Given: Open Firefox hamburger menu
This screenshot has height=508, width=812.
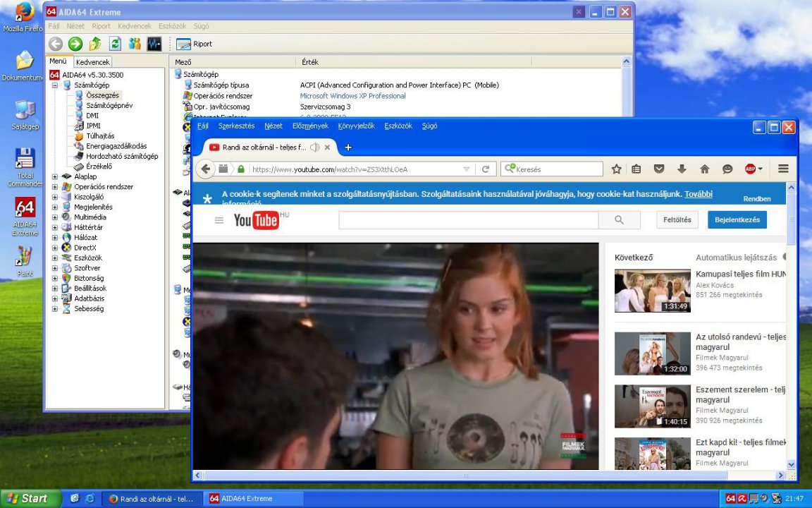Looking at the screenshot, I should pos(783,169).
